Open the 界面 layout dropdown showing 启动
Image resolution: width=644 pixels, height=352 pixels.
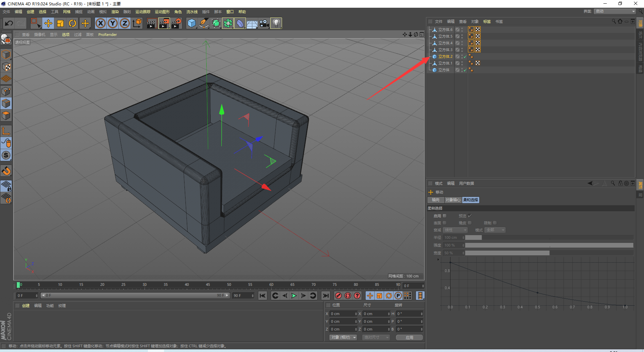615,11
